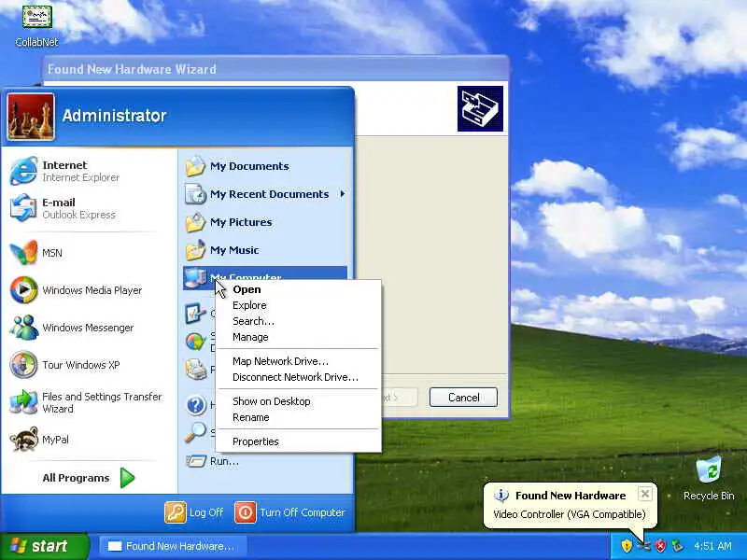Screen dimensions: 747x560
Task: Click the Found New Hardware Wizard title bar
Action: pyautogui.click(x=275, y=69)
